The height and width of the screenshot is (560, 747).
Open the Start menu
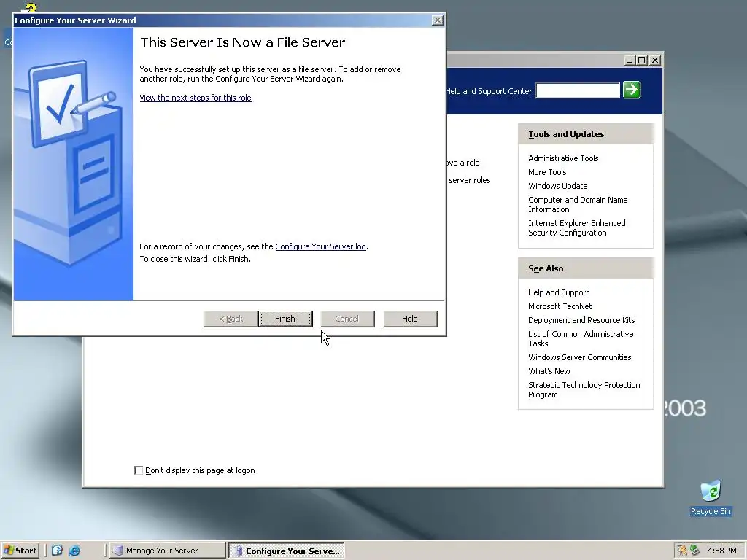coord(20,551)
